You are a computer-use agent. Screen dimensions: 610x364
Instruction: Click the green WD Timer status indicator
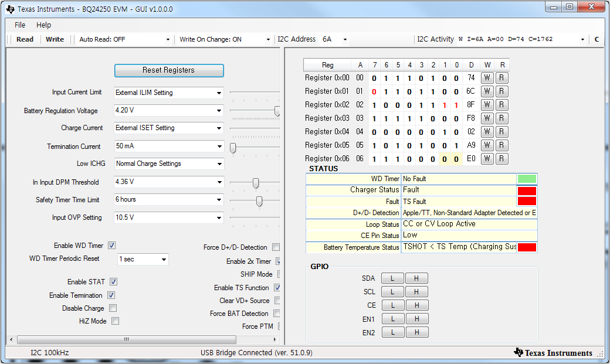[527, 179]
